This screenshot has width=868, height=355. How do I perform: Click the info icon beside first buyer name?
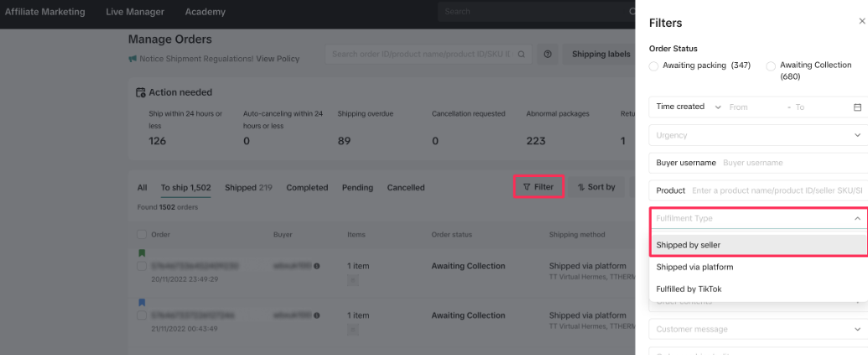point(317,266)
